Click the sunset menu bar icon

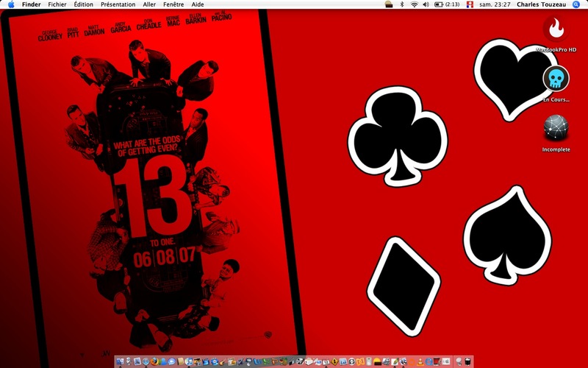point(389,4)
